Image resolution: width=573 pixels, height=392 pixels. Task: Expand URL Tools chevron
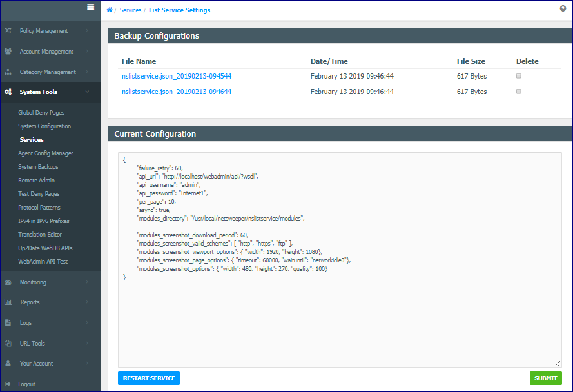pos(87,343)
